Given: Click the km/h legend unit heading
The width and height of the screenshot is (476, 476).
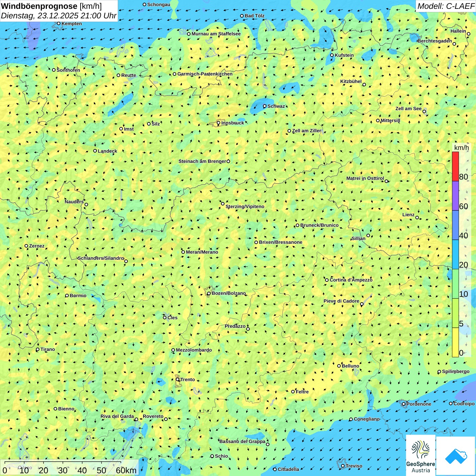Looking at the screenshot, I should [461, 148].
